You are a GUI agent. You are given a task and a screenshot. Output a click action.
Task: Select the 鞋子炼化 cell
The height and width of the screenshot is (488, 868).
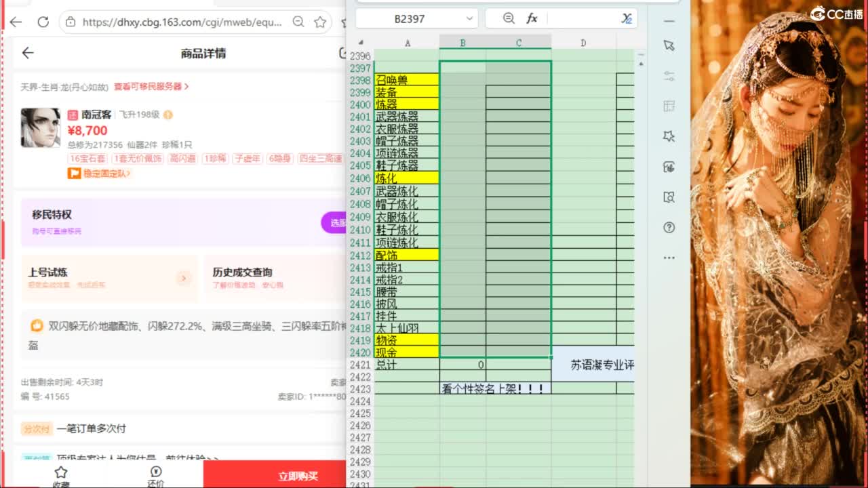(x=407, y=230)
